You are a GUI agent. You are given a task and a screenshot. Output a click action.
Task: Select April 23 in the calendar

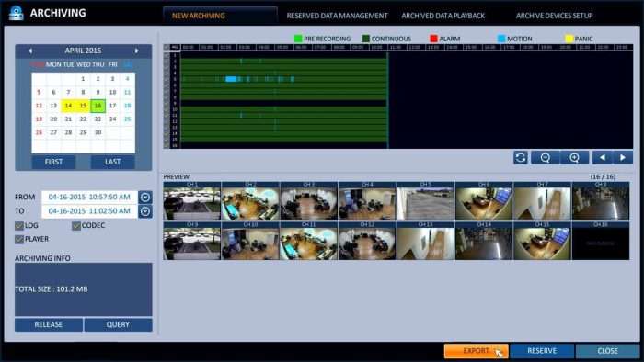pyautogui.click(x=98, y=119)
